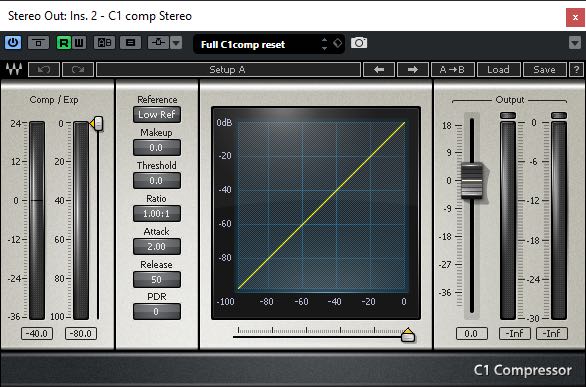Enable the Read automation R button

tap(64, 43)
